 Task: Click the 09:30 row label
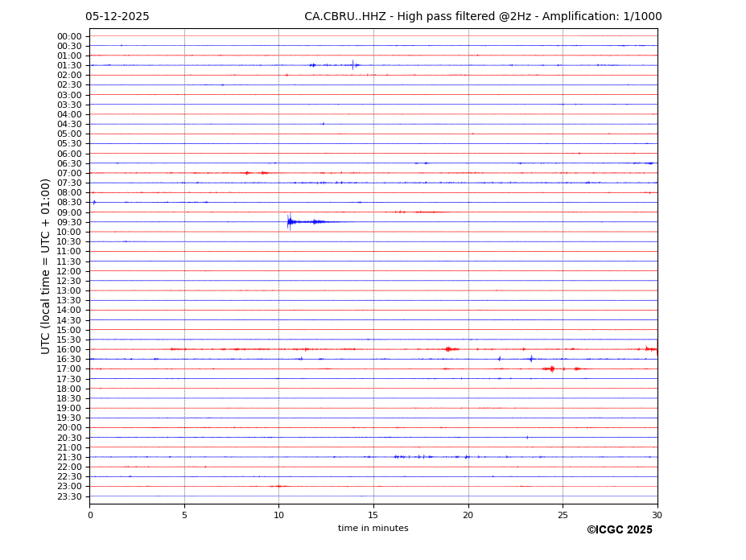[x=69, y=222]
